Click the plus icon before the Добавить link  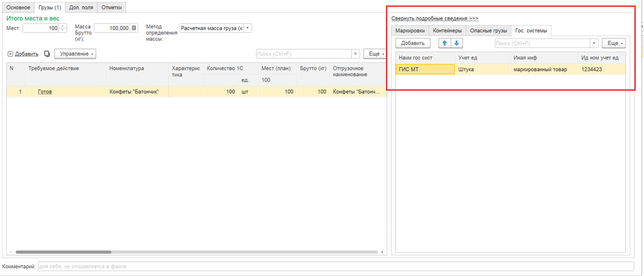[x=10, y=54]
